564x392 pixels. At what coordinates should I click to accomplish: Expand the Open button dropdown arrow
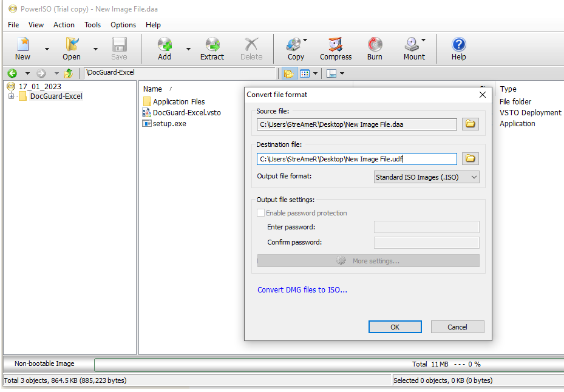[x=95, y=49]
